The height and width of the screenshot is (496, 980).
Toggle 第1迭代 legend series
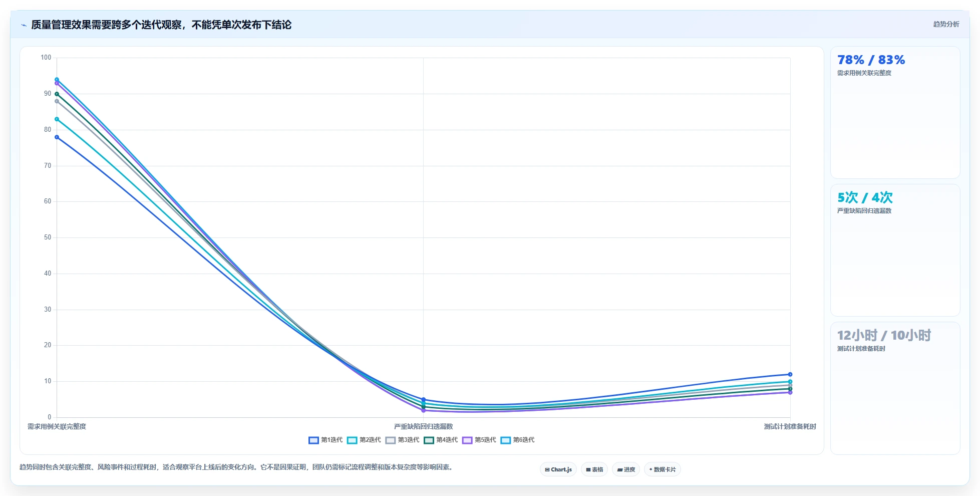(325, 440)
